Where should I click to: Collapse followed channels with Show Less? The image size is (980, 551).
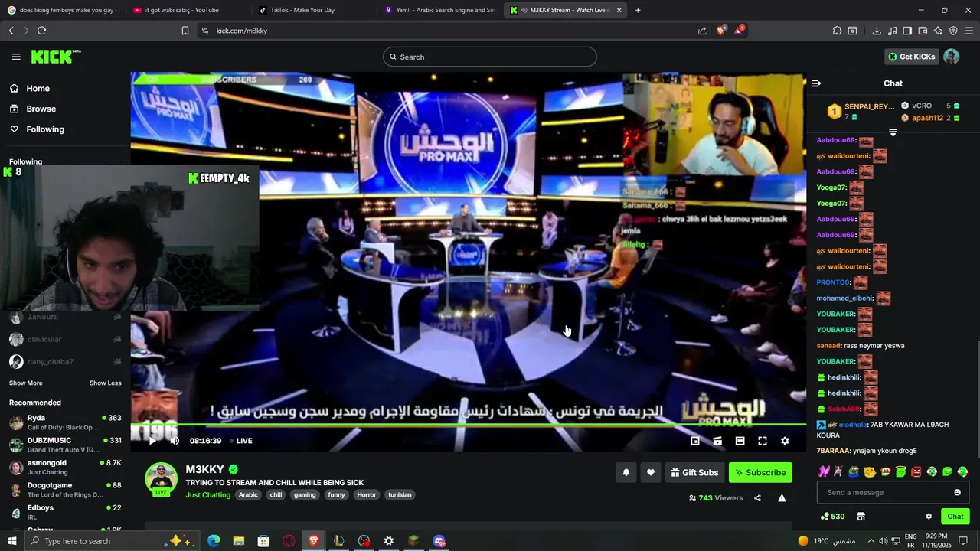pos(105,383)
